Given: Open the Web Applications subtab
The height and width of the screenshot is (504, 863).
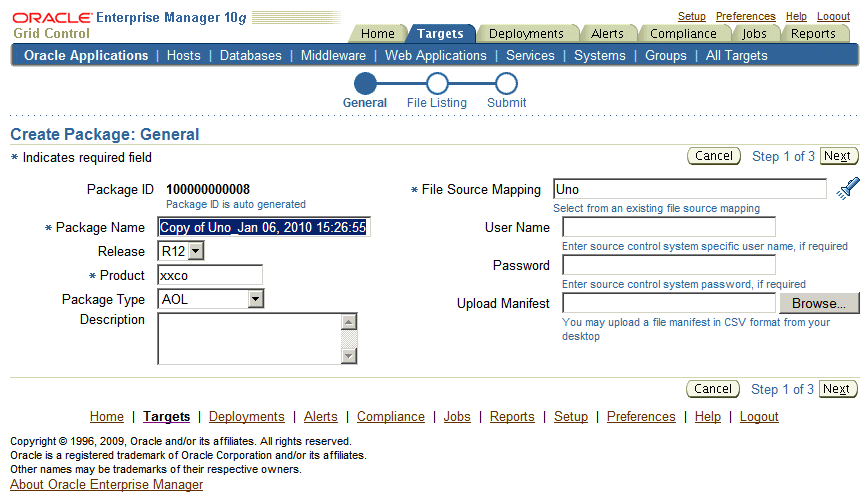Looking at the screenshot, I should pyautogui.click(x=436, y=56).
